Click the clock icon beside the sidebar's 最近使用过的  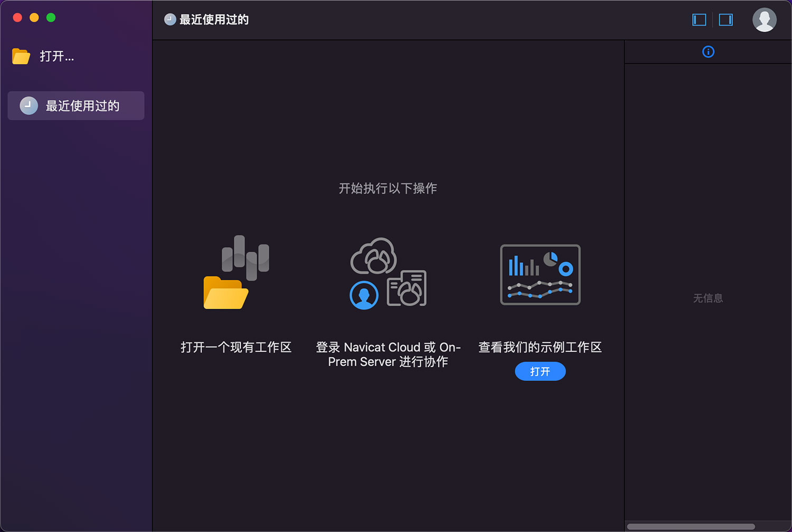point(29,106)
